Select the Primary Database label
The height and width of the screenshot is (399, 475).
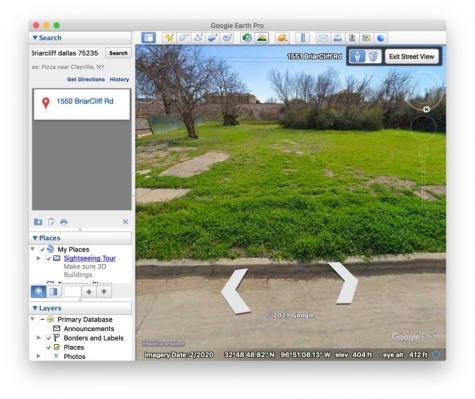pos(85,319)
